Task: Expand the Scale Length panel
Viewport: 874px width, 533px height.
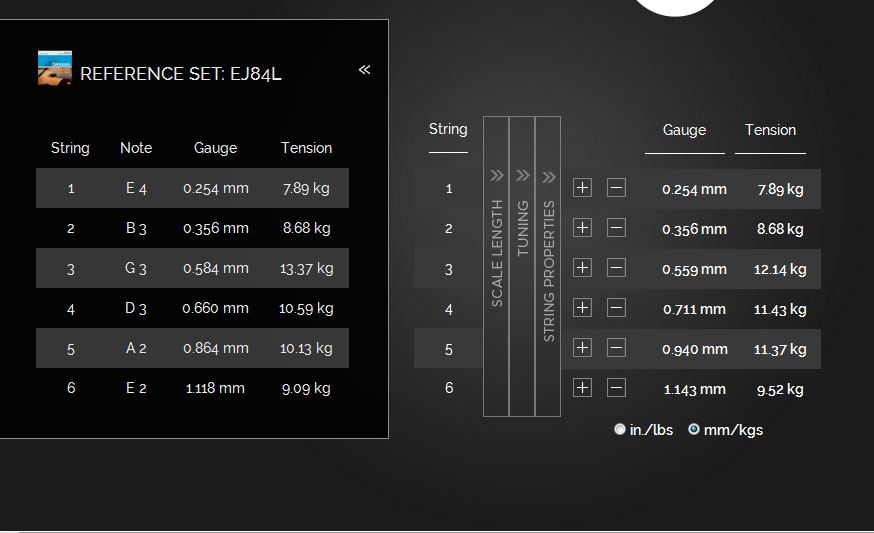Action: click(x=496, y=266)
